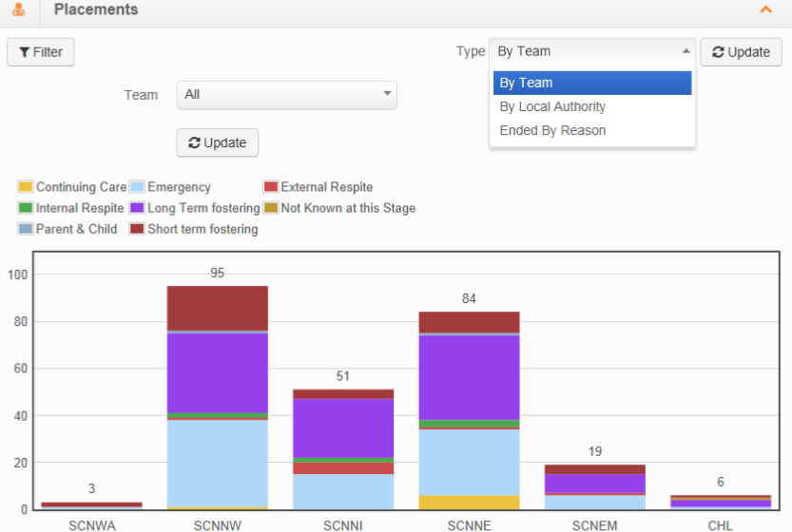
Task: Click the SCNWA axis label
Action: pos(91,525)
